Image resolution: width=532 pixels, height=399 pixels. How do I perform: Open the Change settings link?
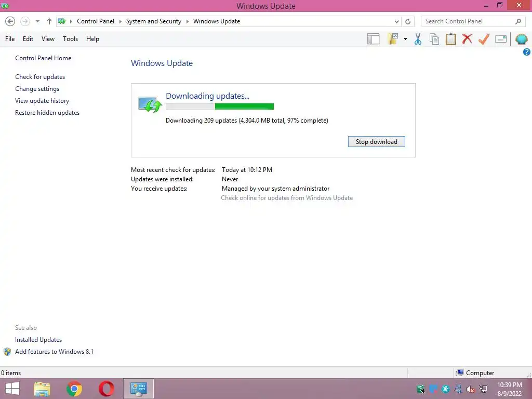pos(37,89)
